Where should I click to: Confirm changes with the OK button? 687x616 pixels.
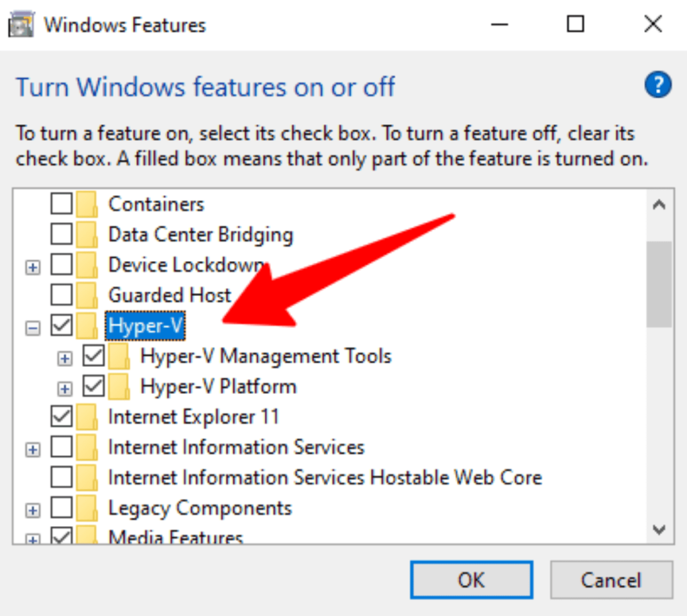coord(471,580)
